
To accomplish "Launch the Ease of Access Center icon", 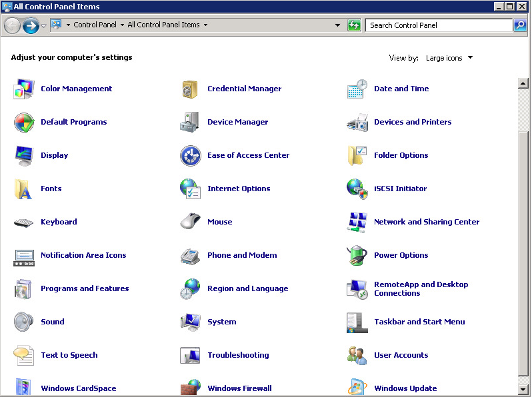I will coord(190,155).
